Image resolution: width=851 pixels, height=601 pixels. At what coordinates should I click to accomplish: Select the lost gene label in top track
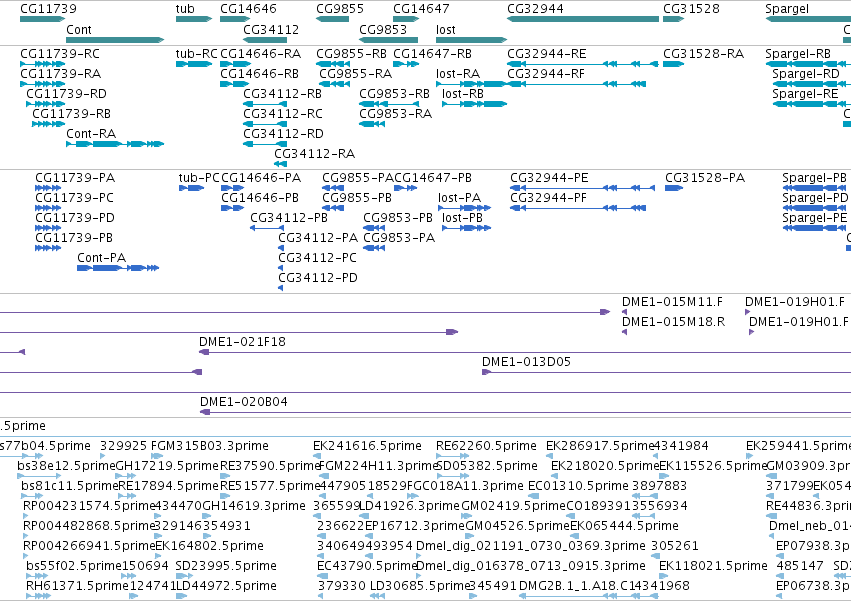pyautogui.click(x=446, y=30)
